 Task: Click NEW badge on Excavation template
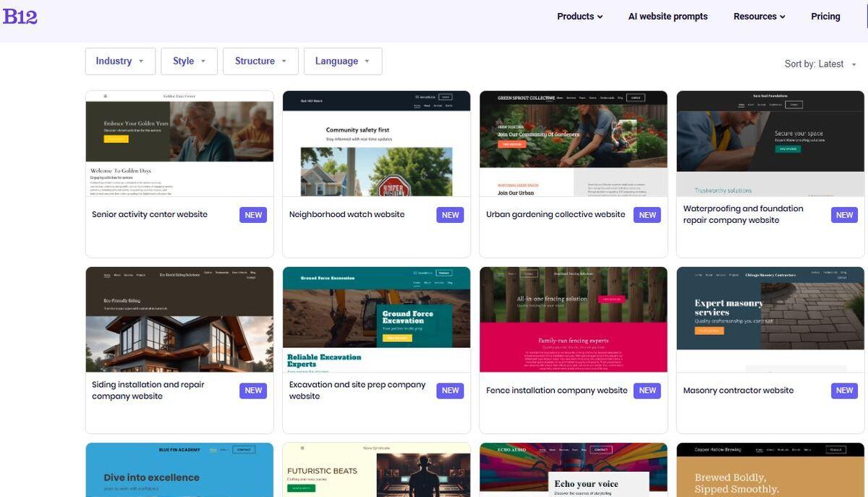coord(450,391)
